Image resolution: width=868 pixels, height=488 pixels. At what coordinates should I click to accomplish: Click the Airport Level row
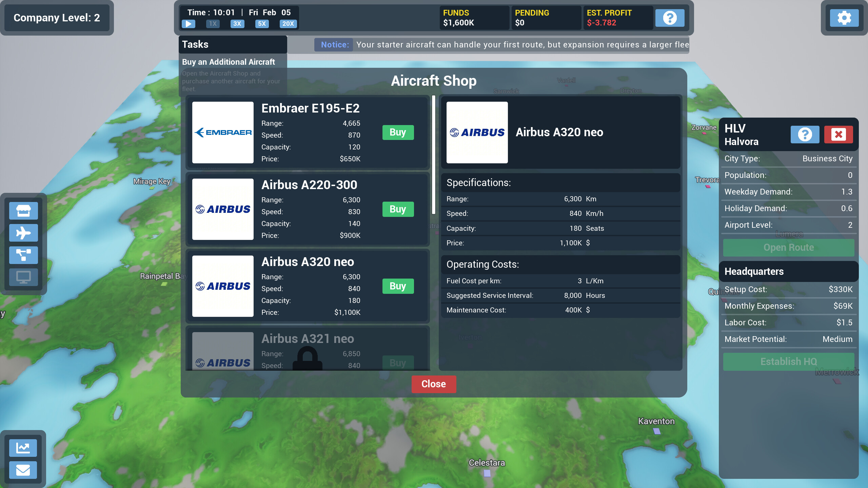(789, 225)
